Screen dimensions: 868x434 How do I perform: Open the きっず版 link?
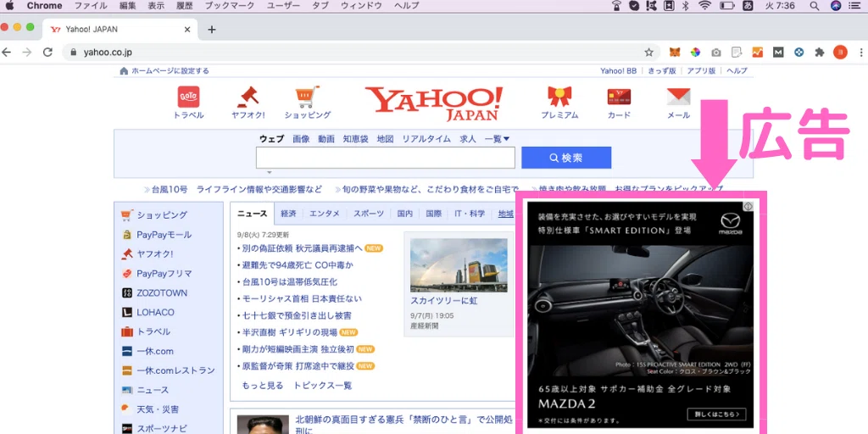[x=662, y=71]
